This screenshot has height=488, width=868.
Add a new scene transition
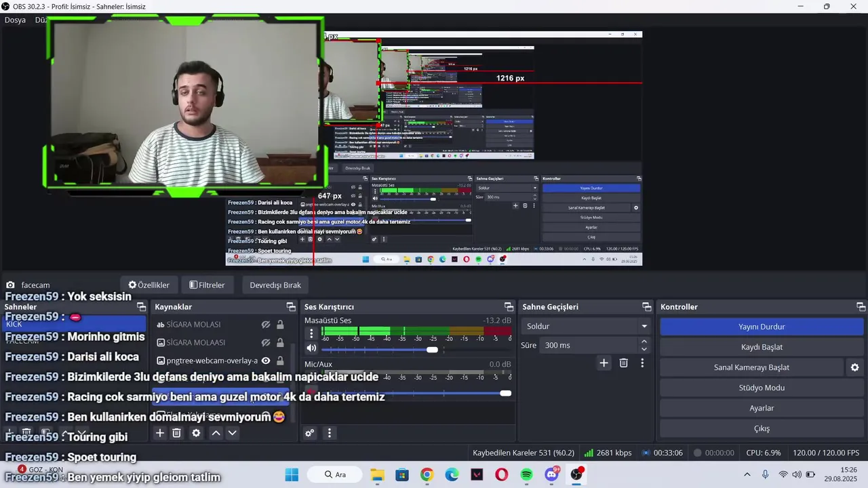point(604,363)
